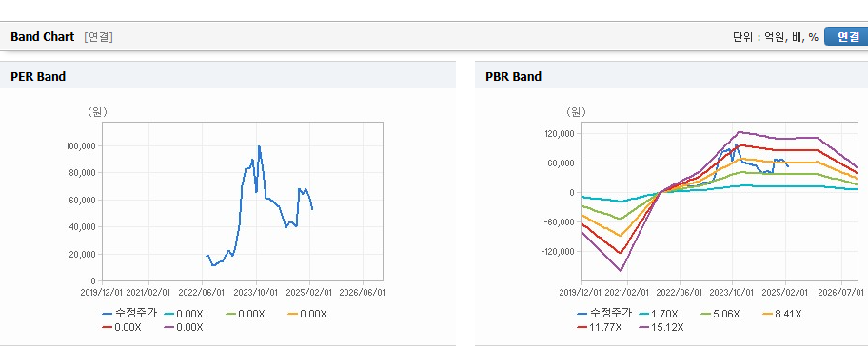Toggle 수정주가 legend in PER Band chart

129,314
